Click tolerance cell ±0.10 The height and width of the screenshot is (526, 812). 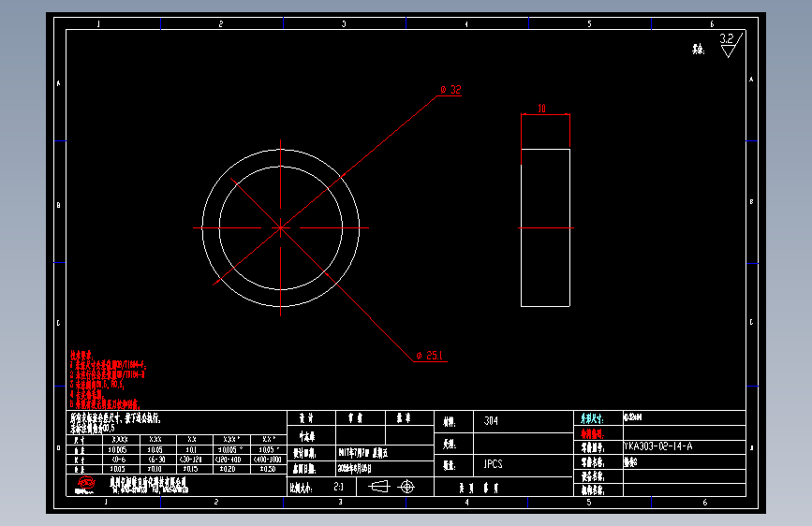point(155,469)
